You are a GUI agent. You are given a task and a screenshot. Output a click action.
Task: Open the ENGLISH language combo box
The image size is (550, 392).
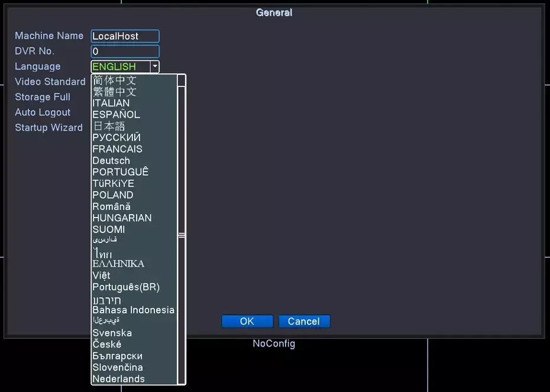coord(120,67)
